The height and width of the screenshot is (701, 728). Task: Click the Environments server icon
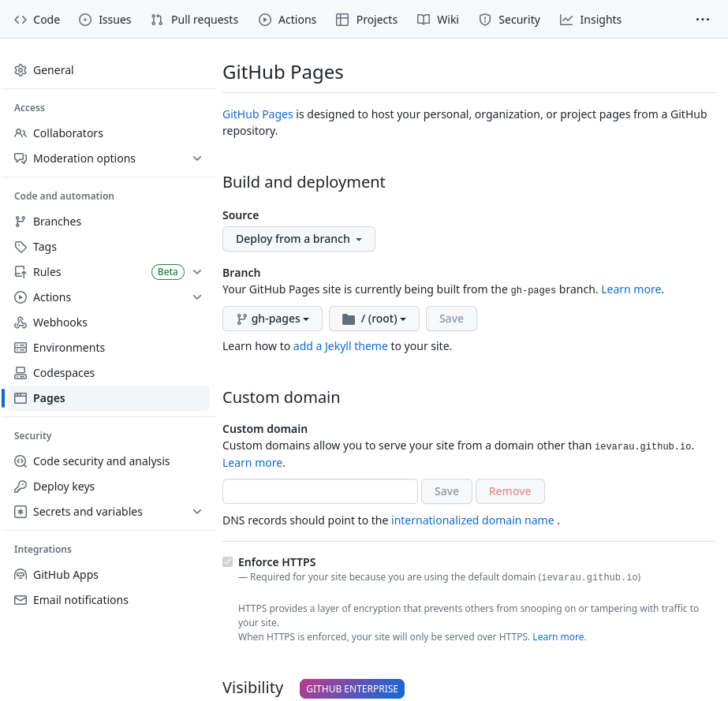(x=21, y=348)
